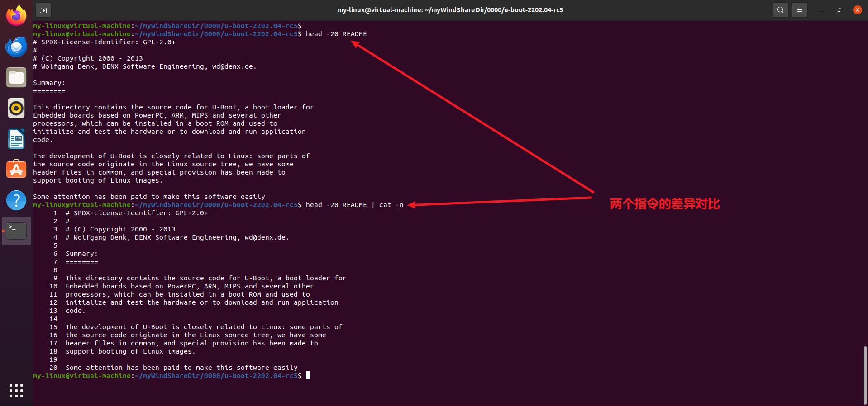Click unnumbered 'Summary:' heading line

pos(49,83)
